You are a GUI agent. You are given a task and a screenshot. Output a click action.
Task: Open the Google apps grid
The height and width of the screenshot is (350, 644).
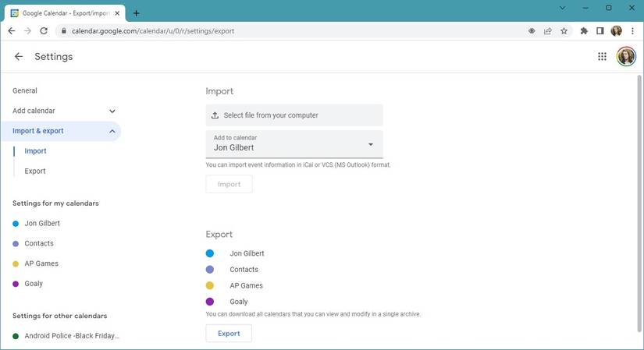coord(602,57)
